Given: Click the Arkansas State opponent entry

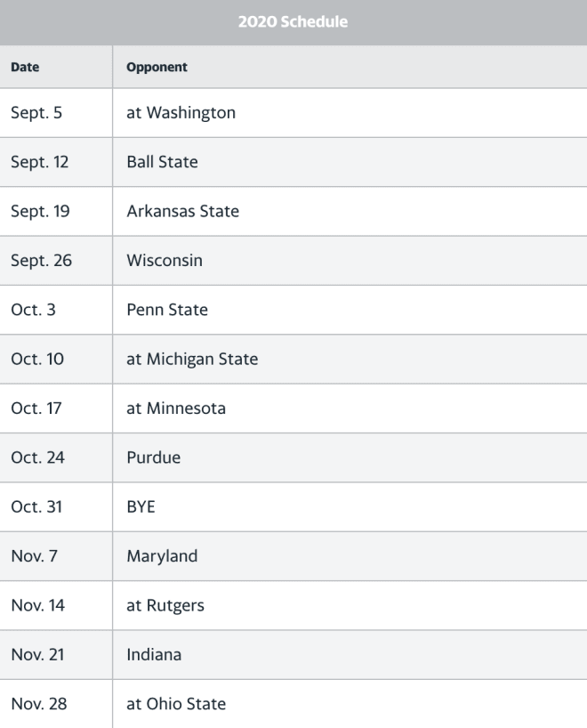Looking at the screenshot, I should point(183,211).
